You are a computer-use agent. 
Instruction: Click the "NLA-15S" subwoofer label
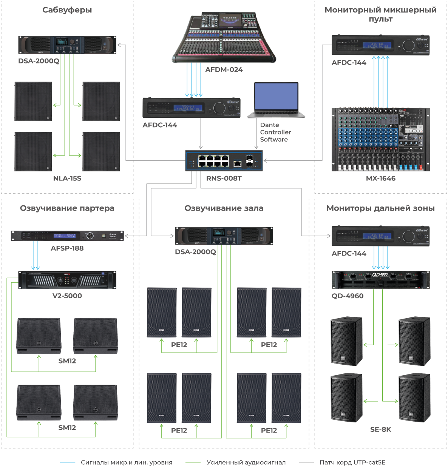(x=67, y=178)
